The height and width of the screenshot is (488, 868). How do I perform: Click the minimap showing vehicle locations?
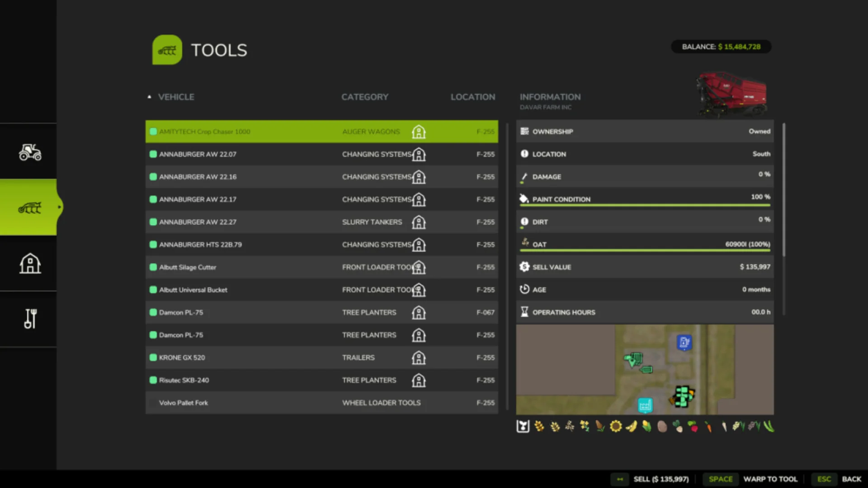click(644, 370)
